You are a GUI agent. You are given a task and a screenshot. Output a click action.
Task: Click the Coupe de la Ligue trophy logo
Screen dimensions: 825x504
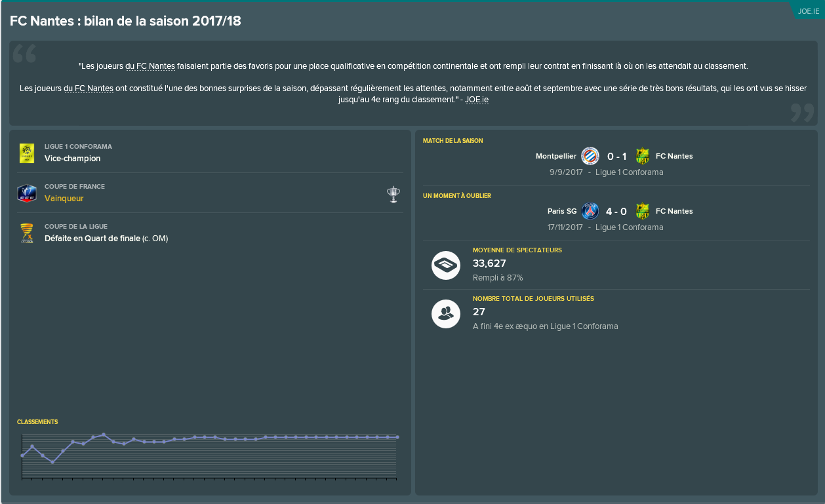tap(27, 233)
